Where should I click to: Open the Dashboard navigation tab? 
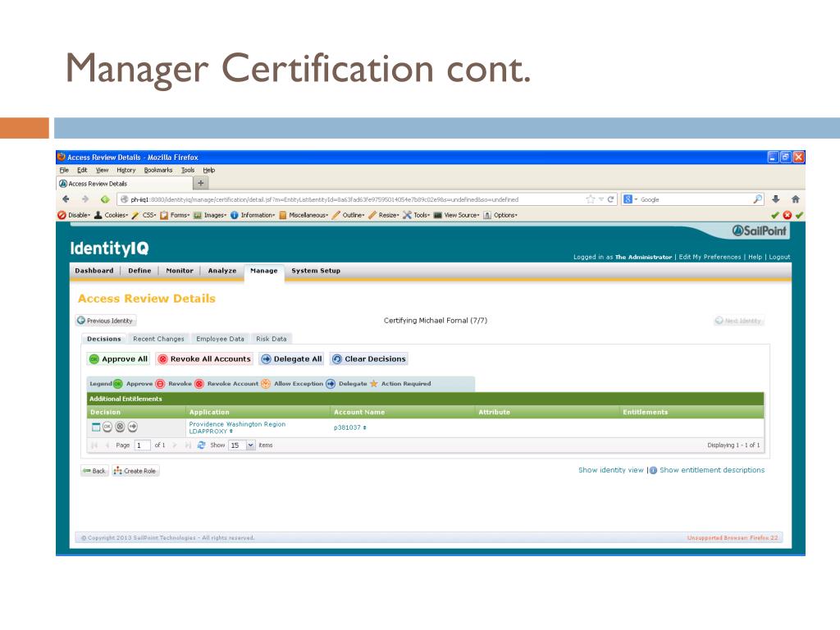94,271
